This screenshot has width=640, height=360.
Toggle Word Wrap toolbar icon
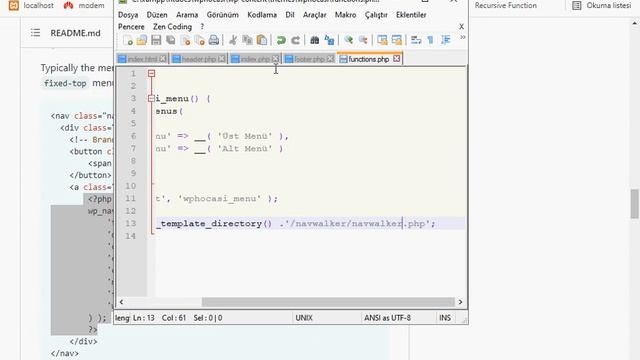pyautogui.click(x=416, y=40)
